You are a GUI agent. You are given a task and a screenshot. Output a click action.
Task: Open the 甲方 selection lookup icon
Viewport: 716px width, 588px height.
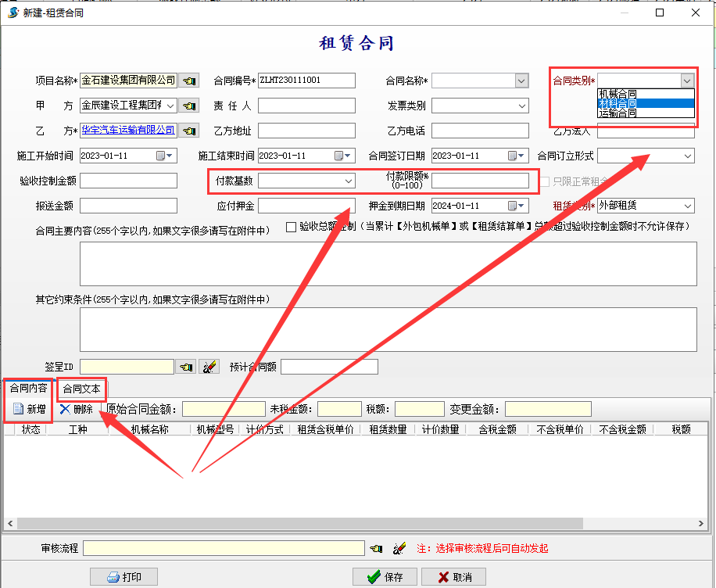(189, 106)
